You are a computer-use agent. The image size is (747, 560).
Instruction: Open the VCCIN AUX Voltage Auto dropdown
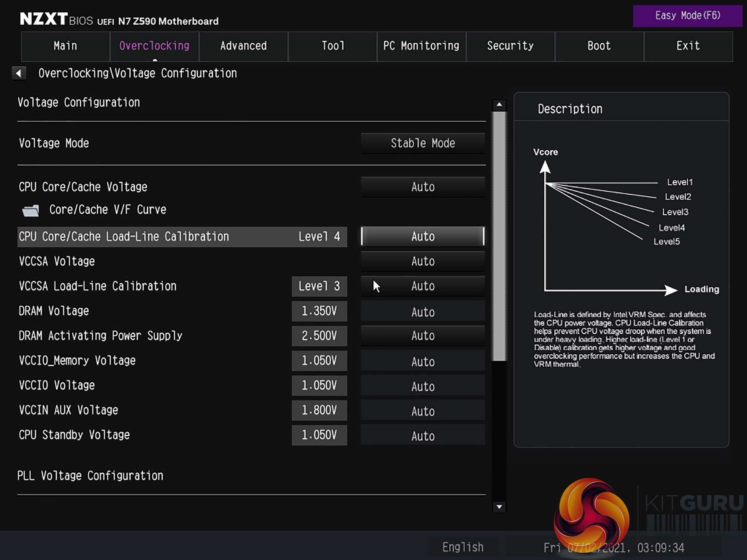pyautogui.click(x=423, y=411)
